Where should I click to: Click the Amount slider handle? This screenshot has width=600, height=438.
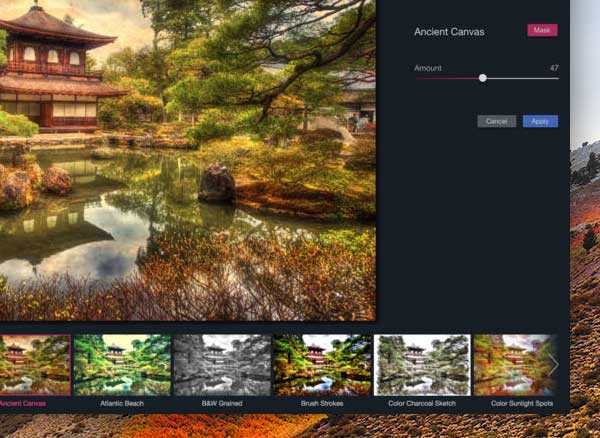point(483,78)
